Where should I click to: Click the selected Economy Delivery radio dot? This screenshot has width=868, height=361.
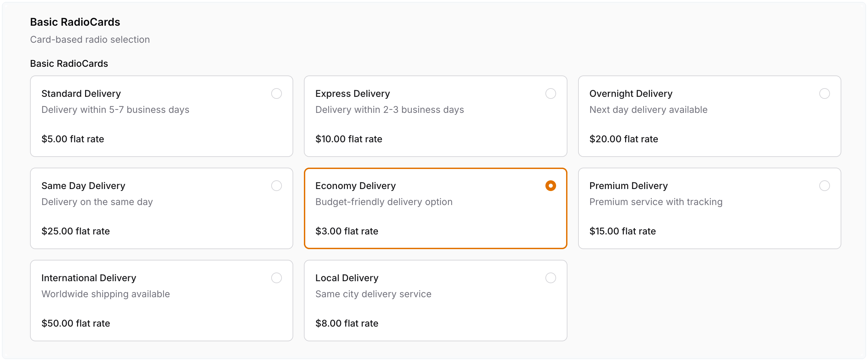coord(550,186)
